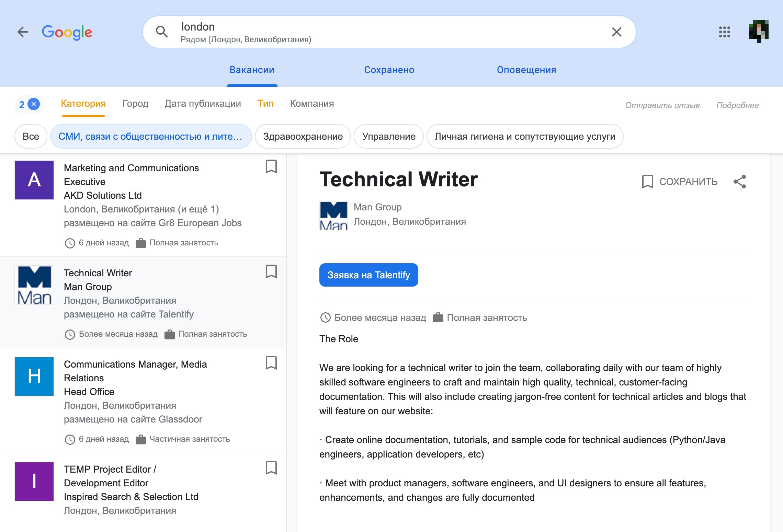Choose the Здравоохранение category chip

click(303, 136)
